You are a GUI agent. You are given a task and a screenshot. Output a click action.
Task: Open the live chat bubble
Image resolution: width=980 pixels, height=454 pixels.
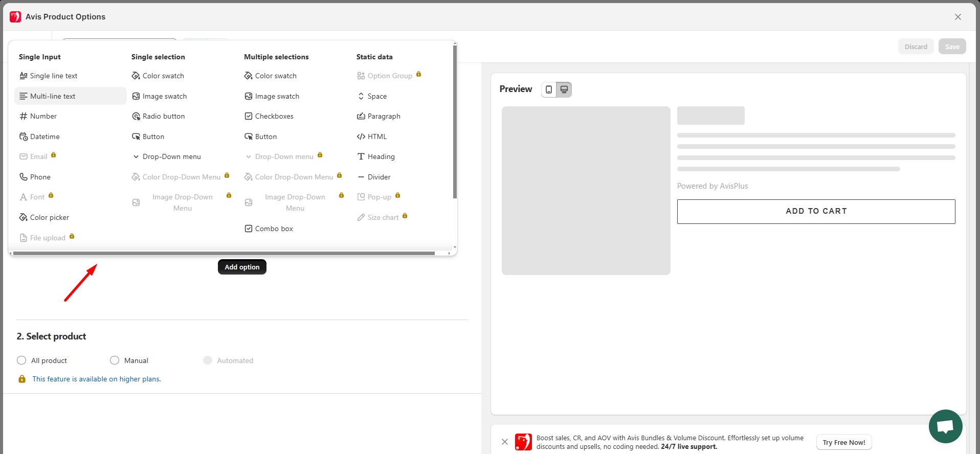pos(945,426)
